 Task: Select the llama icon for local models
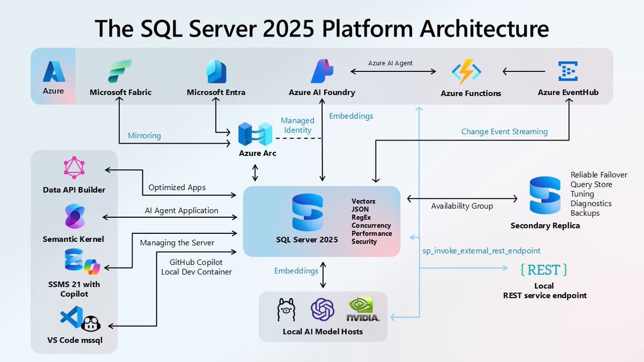[287, 310]
